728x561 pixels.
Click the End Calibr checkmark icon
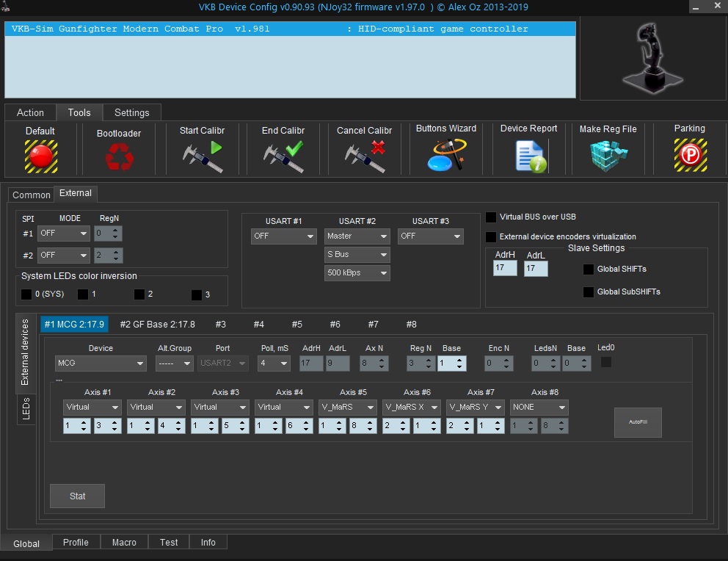click(283, 156)
